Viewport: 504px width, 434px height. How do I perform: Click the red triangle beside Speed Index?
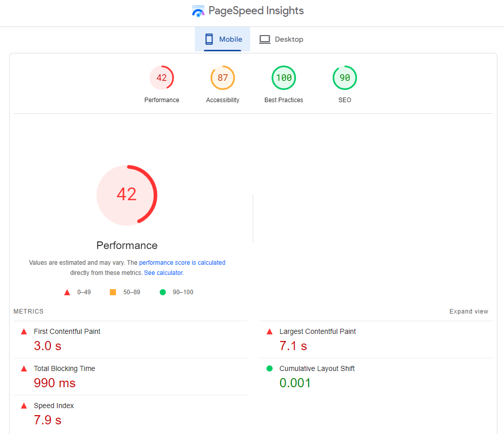pyautogui.click(x=24, y=406)
